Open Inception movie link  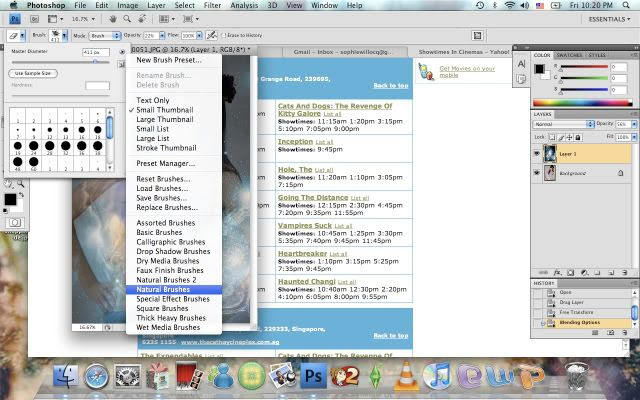[x=296, y=141]
